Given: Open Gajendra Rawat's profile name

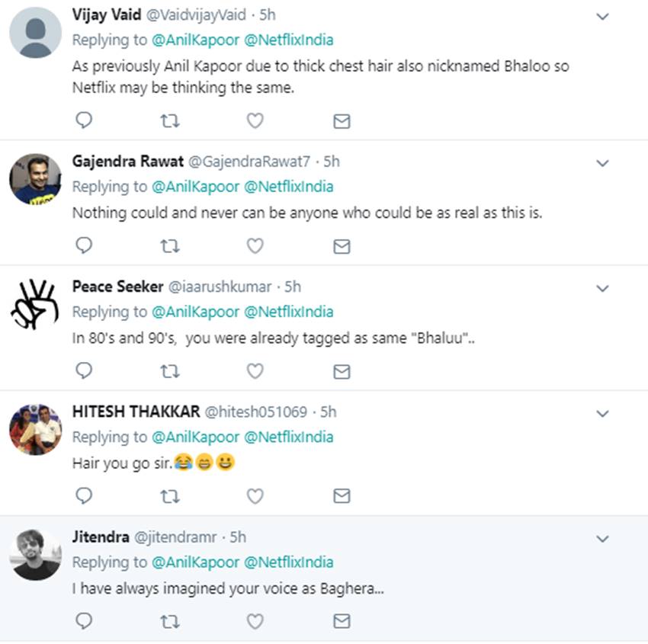Looking at the screenshot, I should [x=127, y=162].
